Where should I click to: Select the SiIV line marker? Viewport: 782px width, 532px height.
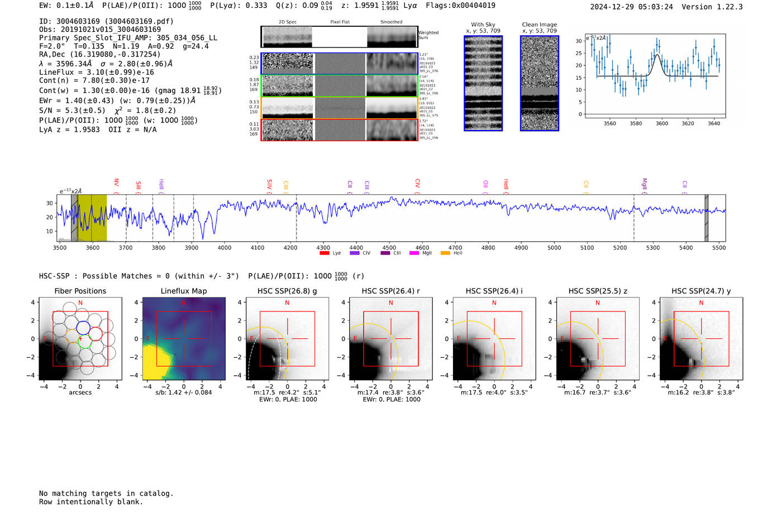click(x=269, y=186)
